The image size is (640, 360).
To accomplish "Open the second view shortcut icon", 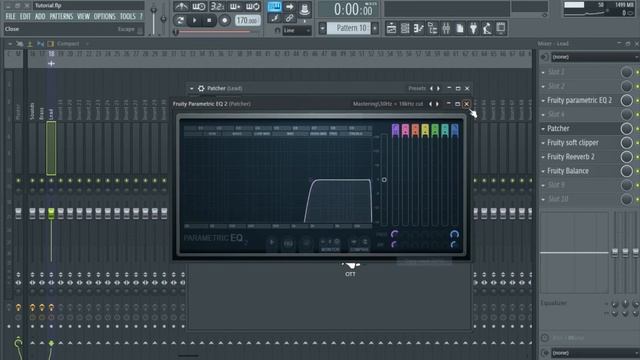I will pos(405,28).
